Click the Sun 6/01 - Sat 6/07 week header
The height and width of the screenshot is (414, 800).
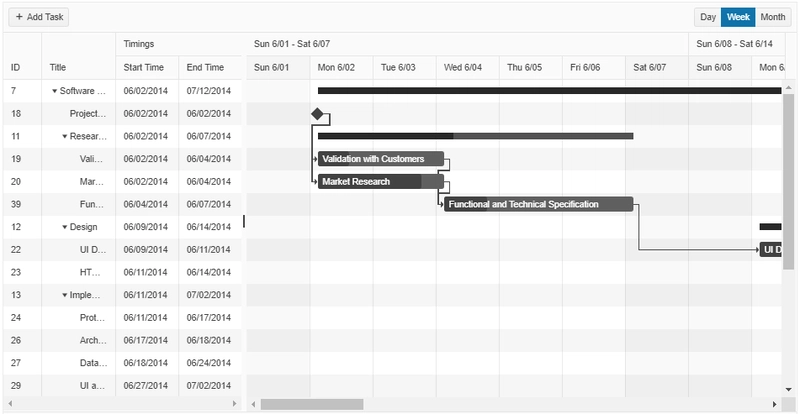click(x=467, y=44)
